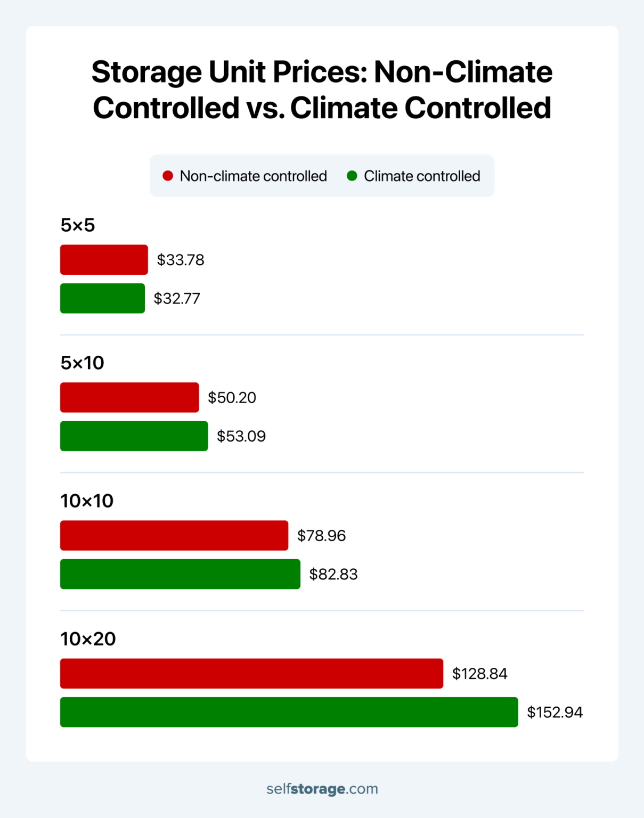Select the green 5×10 bar
Screen dimensions: 644x818
pyautogui.click(x=134, y=436)
